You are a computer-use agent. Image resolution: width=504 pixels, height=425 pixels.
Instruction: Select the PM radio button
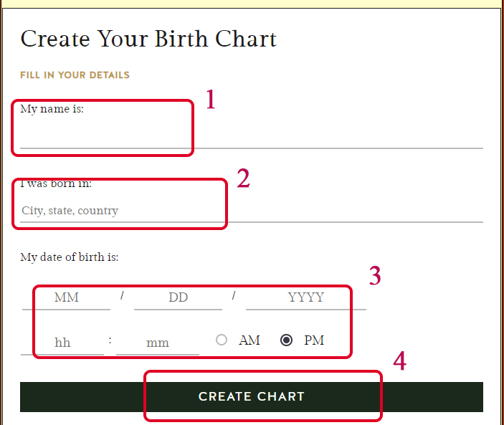coord(287,340)
